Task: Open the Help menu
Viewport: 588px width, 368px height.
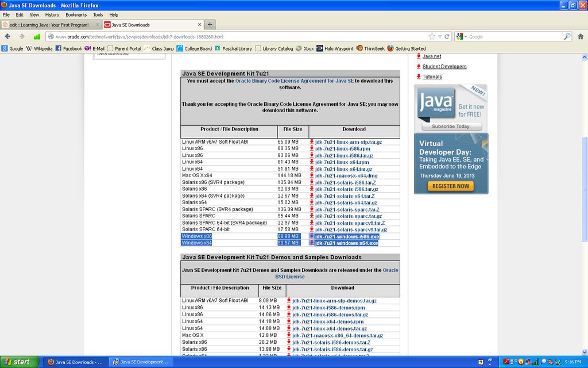Action: [x=114, y=14]
